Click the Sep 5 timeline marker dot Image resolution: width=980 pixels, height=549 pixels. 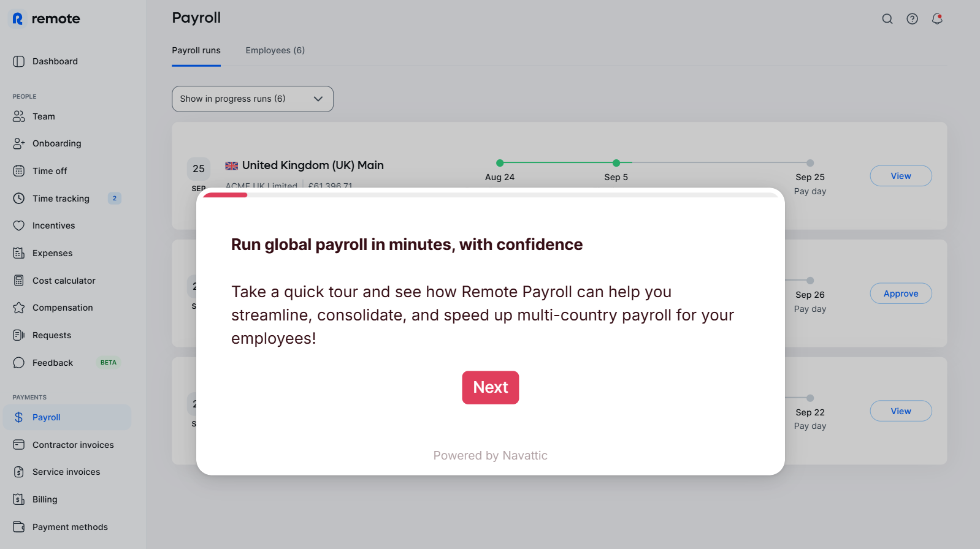[x=616, y=163]
